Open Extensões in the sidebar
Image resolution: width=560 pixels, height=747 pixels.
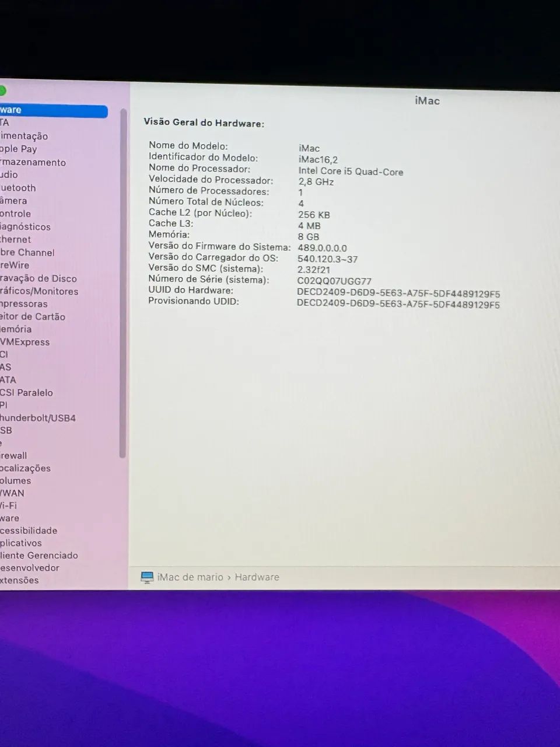(19, 580)
